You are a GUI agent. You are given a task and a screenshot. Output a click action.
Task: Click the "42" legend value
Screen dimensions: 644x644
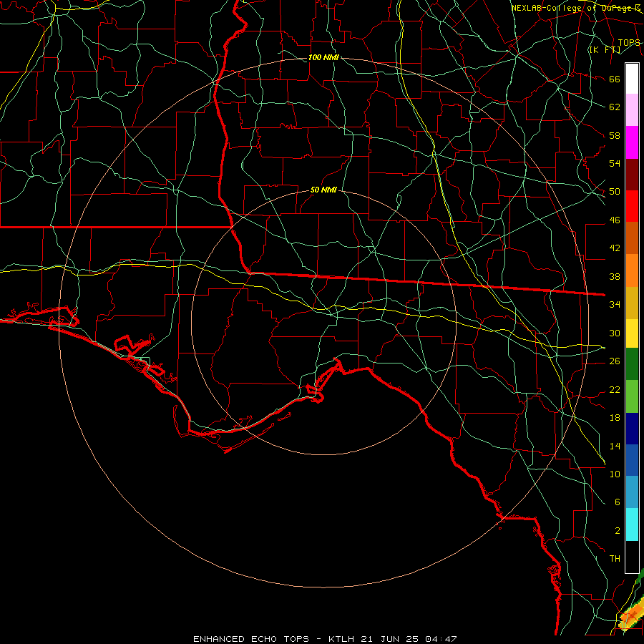tap(615, 248)
